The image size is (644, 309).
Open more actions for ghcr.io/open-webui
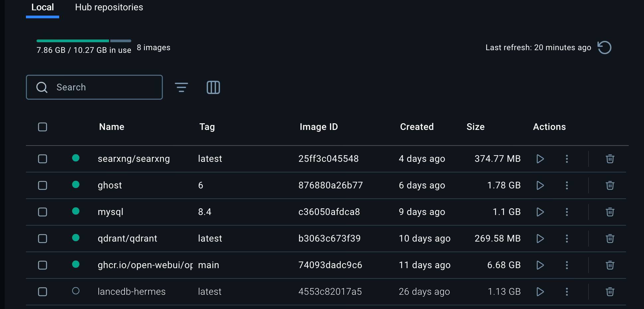tap(567, 265)
